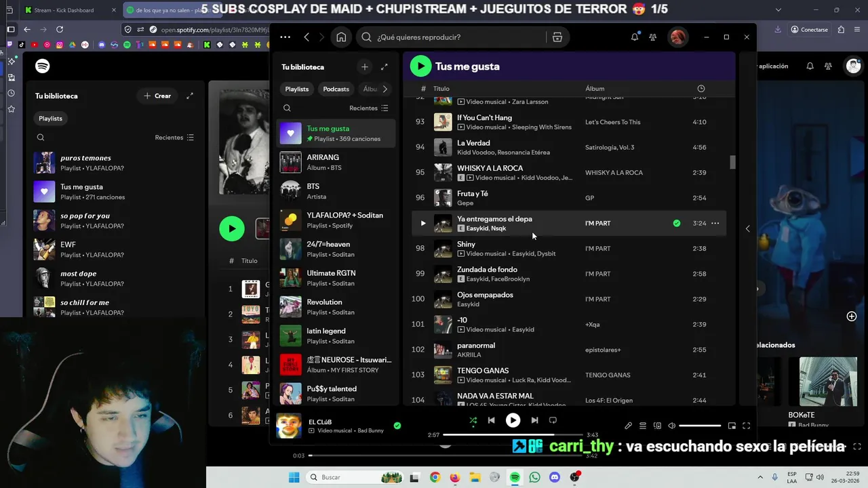Click Let's Cheers To This album link
Screen dimensions: 868x488
(612, 122)
